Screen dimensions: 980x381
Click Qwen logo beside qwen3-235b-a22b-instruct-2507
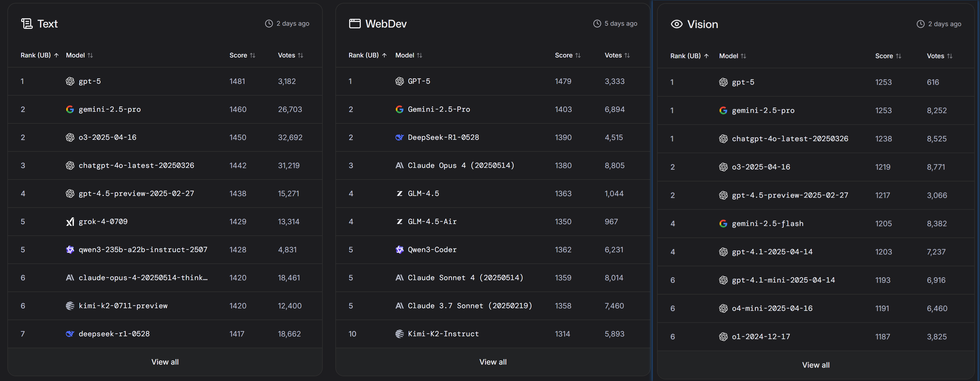tap(70, 250)
